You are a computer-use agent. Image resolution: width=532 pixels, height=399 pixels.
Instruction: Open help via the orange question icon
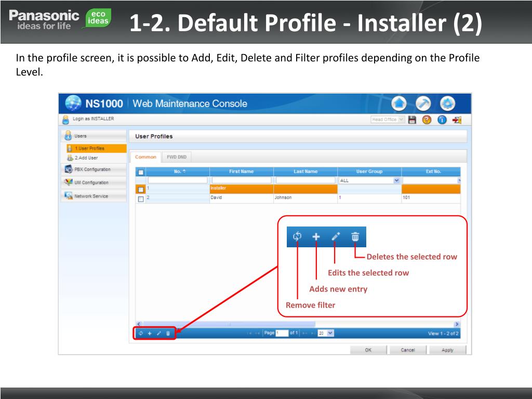pyautogui.click(x=427, y=119)
